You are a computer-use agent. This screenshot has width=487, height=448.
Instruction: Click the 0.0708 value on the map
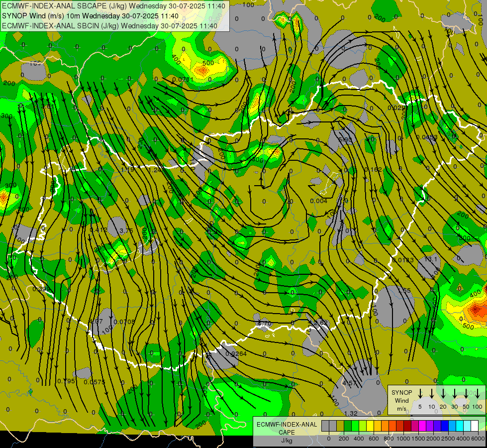pyautogui.click(x=124, y=322)
